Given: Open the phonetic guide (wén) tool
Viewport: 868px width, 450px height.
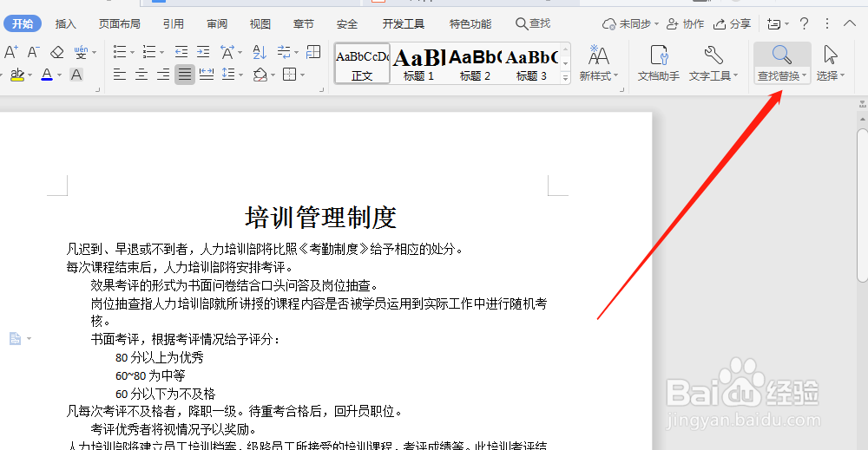Looking at the screenshot, I should pos(81,53).
